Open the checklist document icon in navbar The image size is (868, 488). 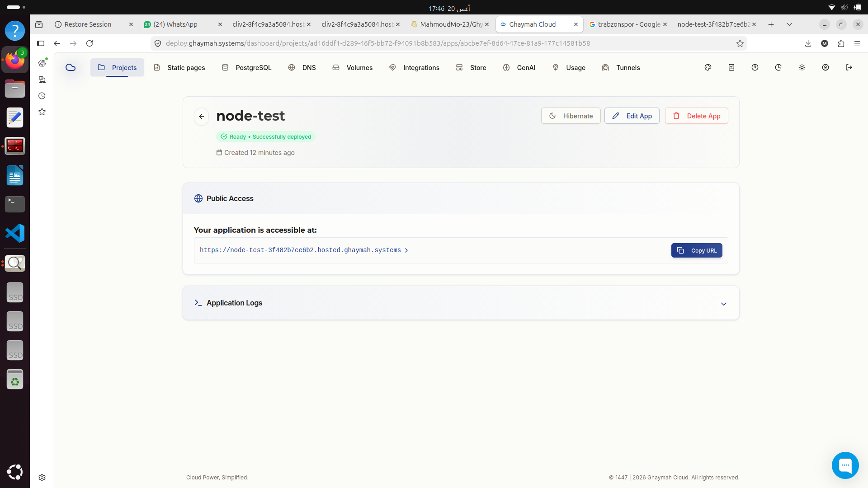pos(731,68)
